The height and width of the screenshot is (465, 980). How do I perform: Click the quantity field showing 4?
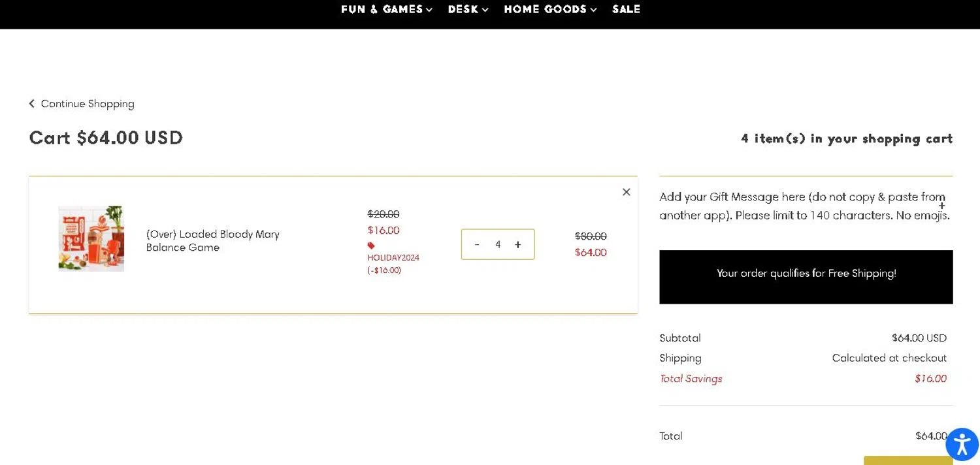[x=498, y=244]
